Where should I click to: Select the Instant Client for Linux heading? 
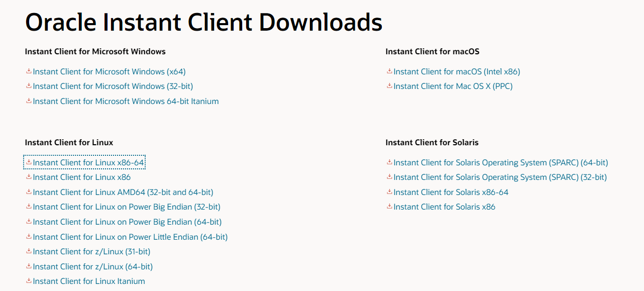pos(69,143)
